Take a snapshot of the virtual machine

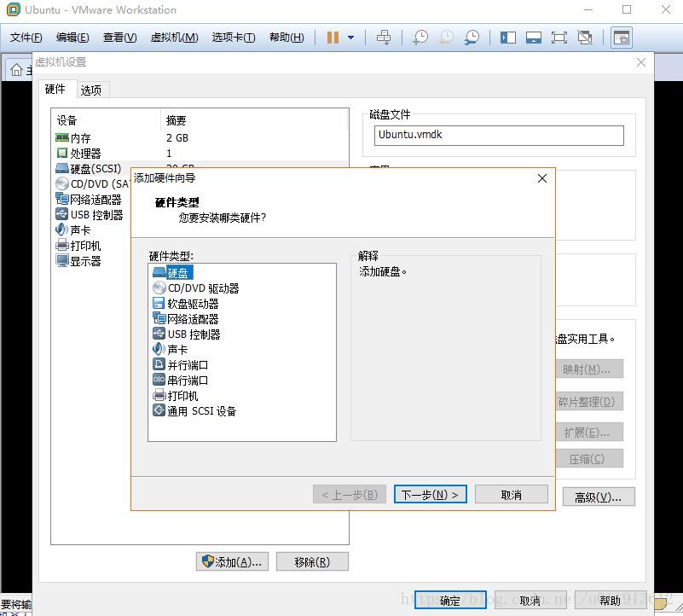pyautogui.click(x=419, y=37)
